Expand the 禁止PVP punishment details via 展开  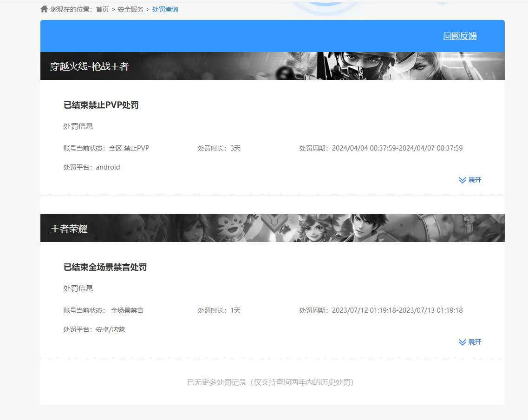click(x=475, y=180)
